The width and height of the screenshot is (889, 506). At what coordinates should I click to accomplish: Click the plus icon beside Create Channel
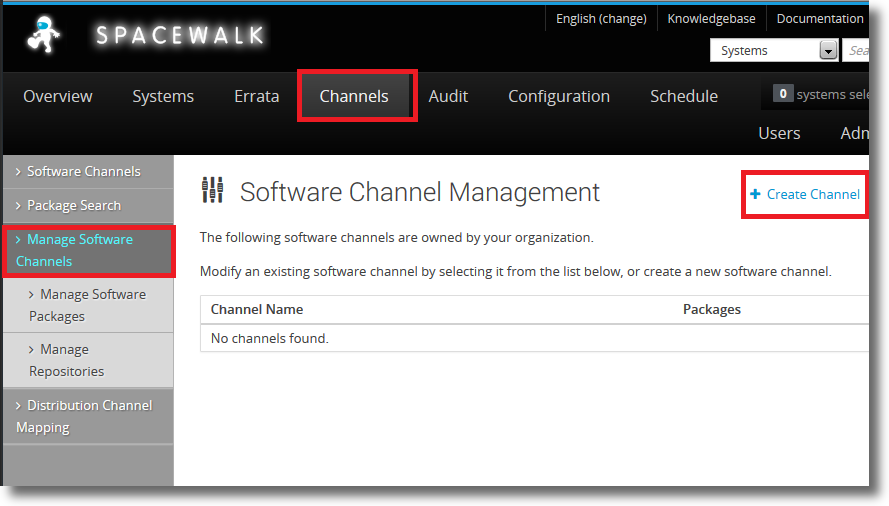755,194
